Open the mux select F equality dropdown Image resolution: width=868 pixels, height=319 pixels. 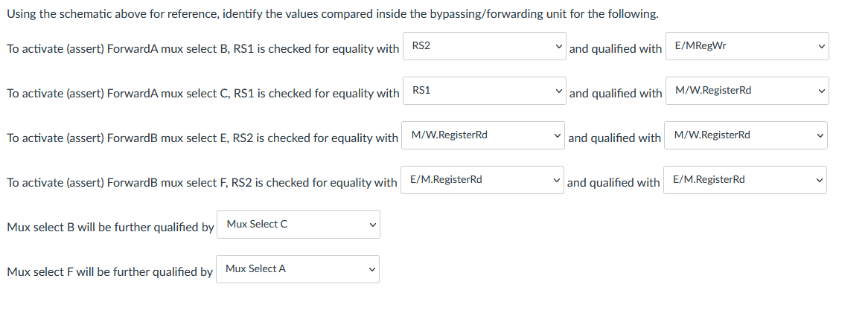coord(482,180)
